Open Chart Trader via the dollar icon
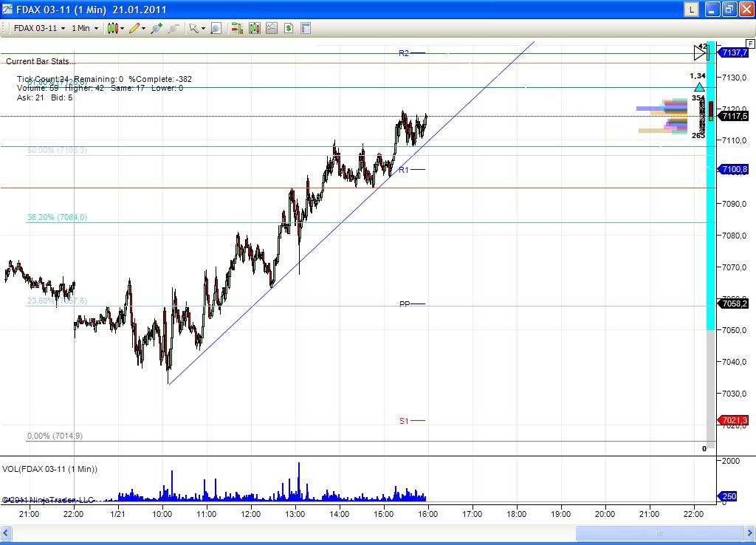Viewport: 756px width, 545px height. click(288, 28)
